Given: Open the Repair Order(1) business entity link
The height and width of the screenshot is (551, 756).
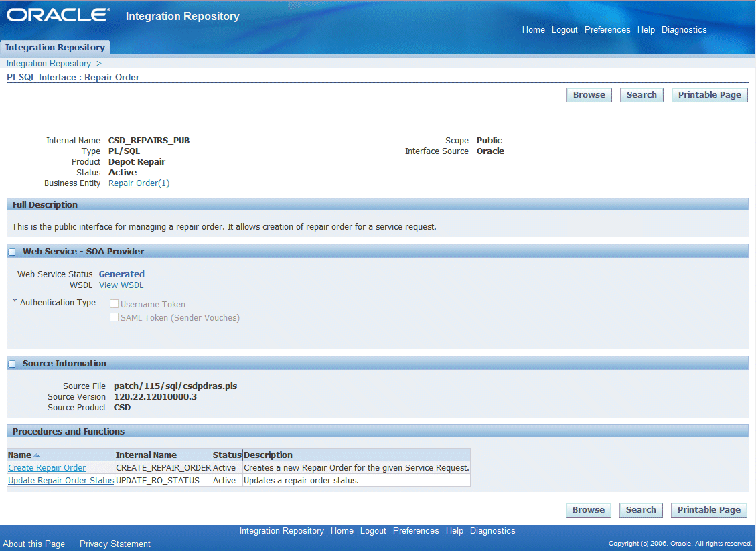Looking at the screenshot, I should pyautogui.click(x=139, y=183).
